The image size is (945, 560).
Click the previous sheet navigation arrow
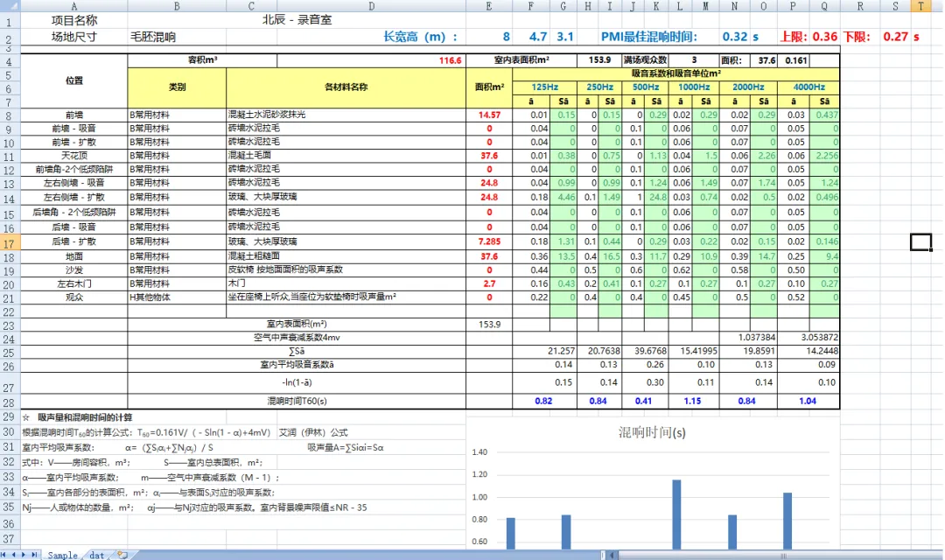point(14,555)
